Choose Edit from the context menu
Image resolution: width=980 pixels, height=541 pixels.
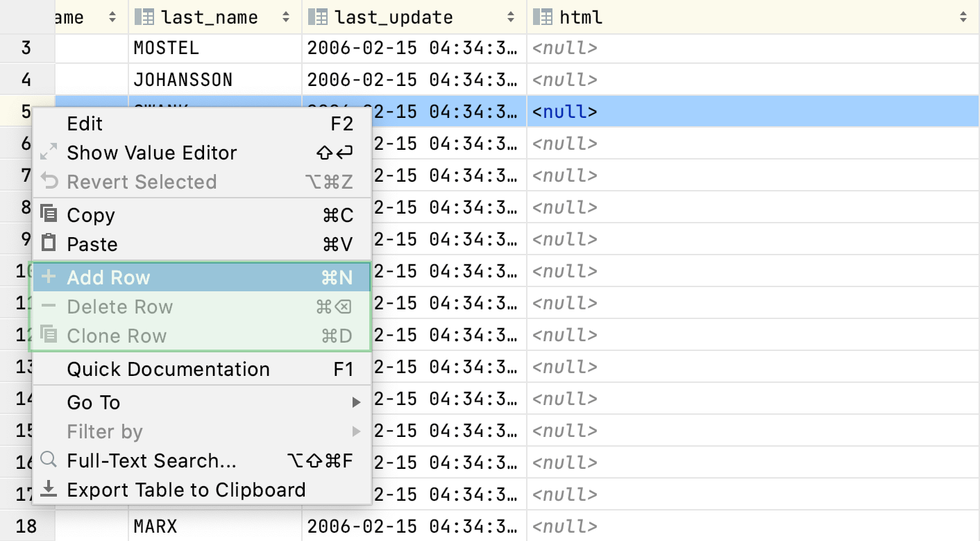point(85,123)
